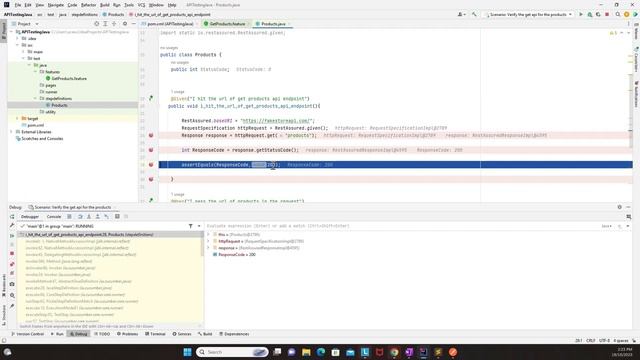Stop the process with the red square icon

(x=607, y=14)
